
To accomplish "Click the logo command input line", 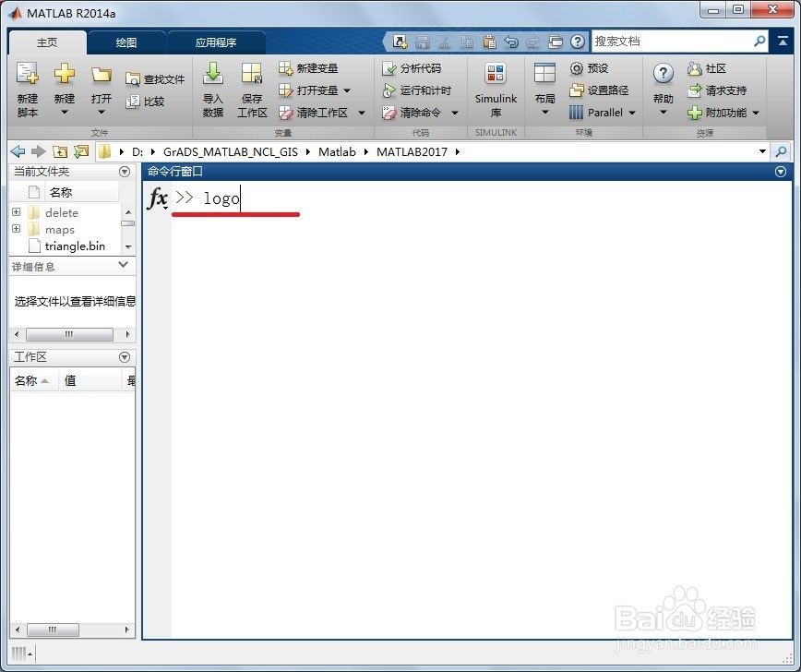I will 221,198.
